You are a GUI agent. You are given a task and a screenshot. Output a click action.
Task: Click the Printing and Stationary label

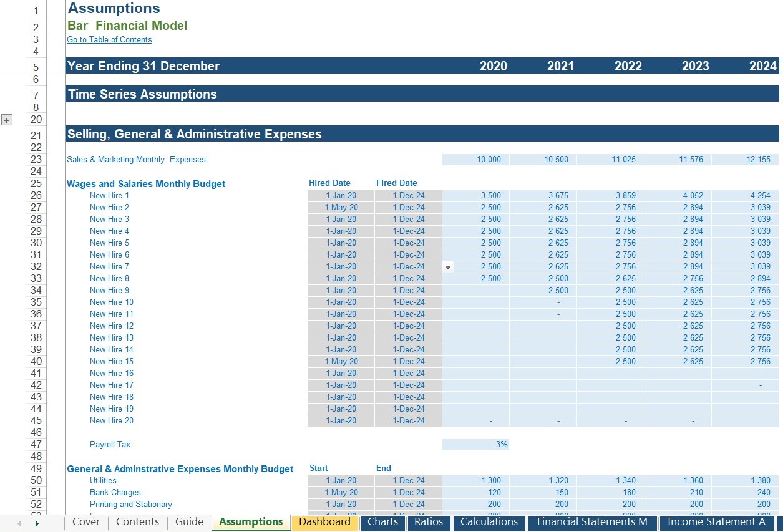[x=130, y=505]
